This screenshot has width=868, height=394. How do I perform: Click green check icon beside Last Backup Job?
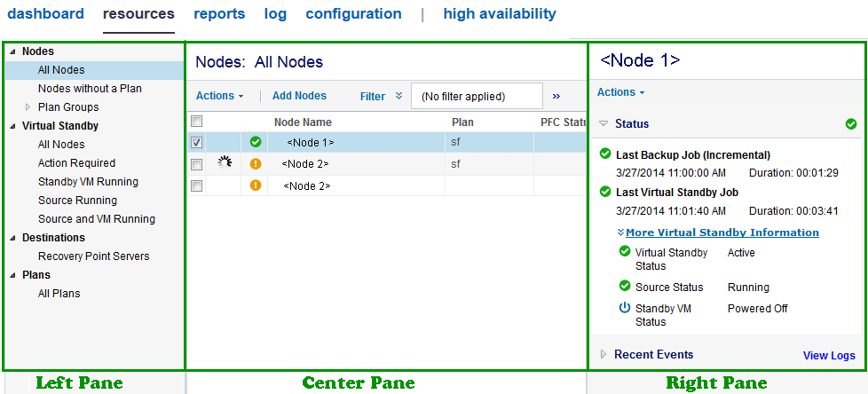click(x=605, y=154)
